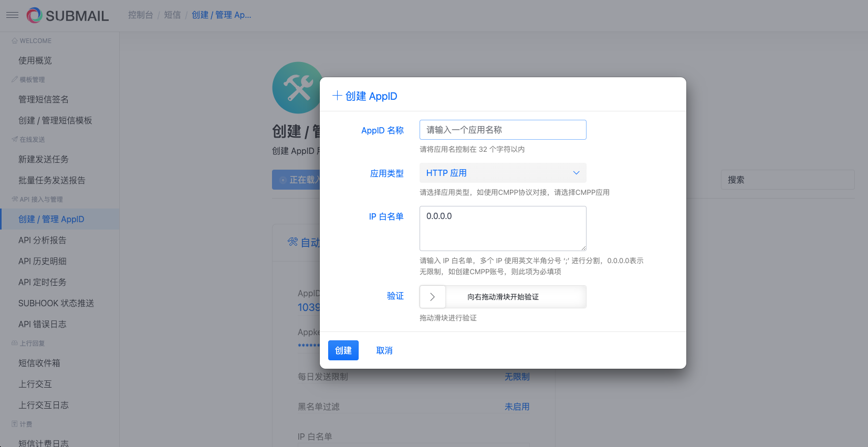Open 新建发送任务 sidebar item

click(x=44, y=159)
